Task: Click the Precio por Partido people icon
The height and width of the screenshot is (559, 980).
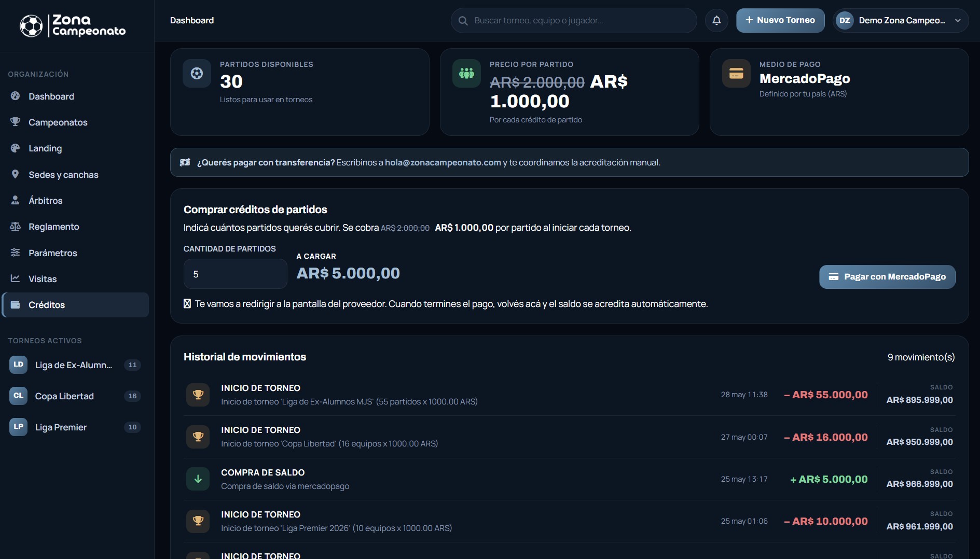Action: [x=466, y=74]
